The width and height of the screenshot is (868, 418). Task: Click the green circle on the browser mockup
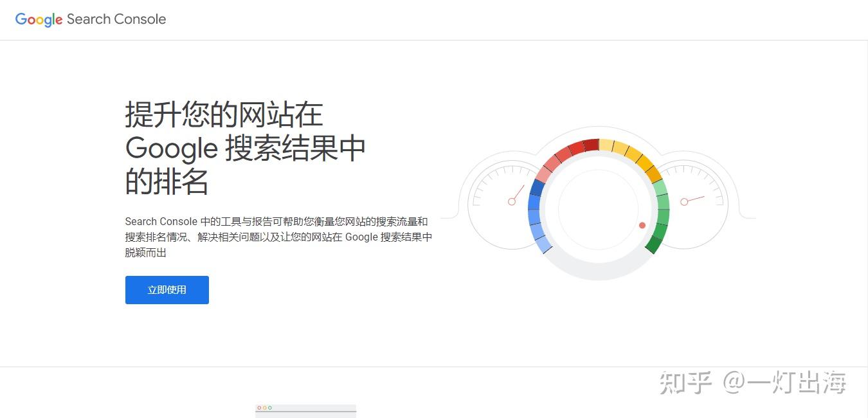pos(270,408)
